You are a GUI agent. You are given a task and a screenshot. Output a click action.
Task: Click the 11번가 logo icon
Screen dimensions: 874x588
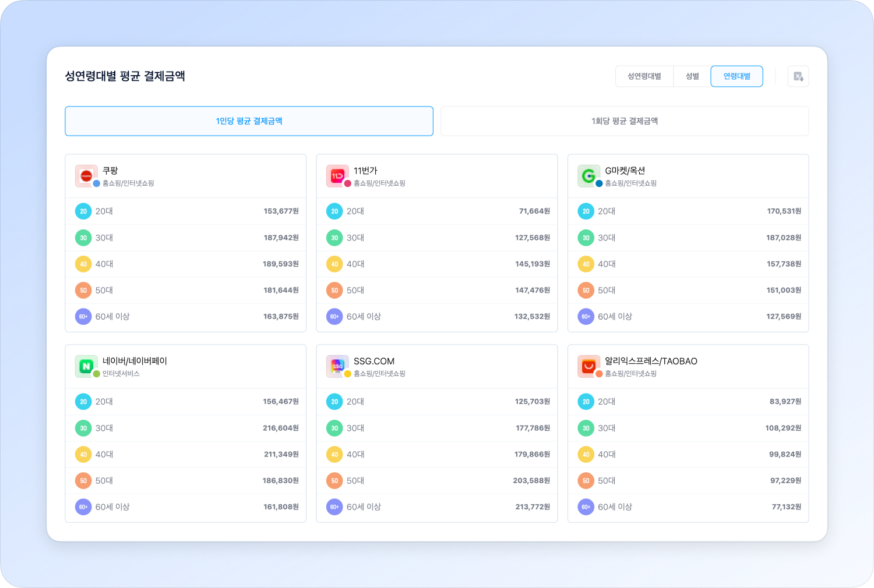click(x=337, y=176)
